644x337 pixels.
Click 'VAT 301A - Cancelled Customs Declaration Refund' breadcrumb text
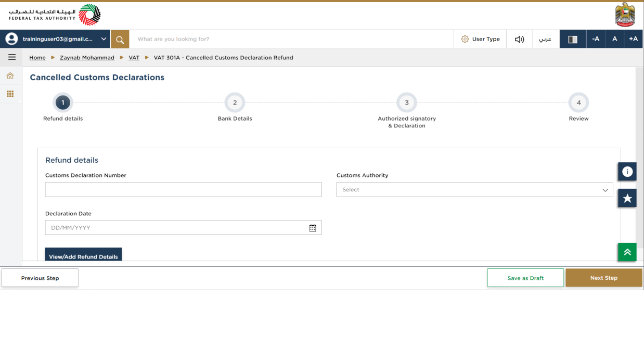pyautogui.click(x=224, y=58)
